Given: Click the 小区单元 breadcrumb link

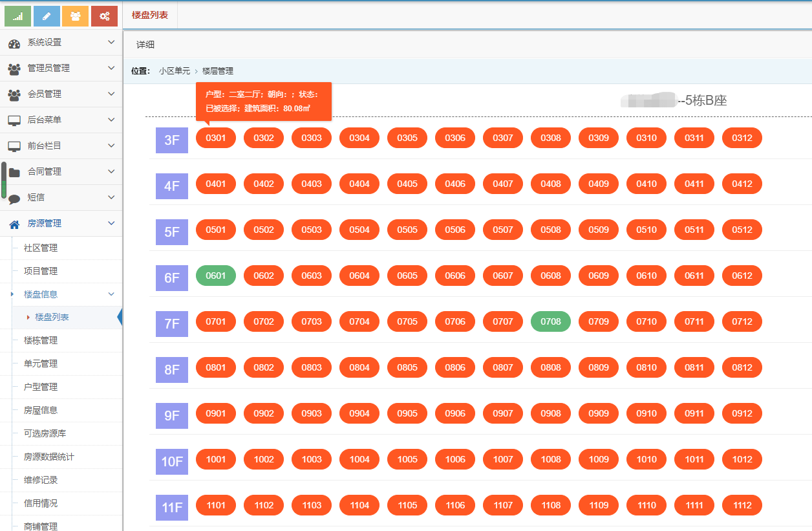Looking at the screenshot, I should [x=175, y=71].
